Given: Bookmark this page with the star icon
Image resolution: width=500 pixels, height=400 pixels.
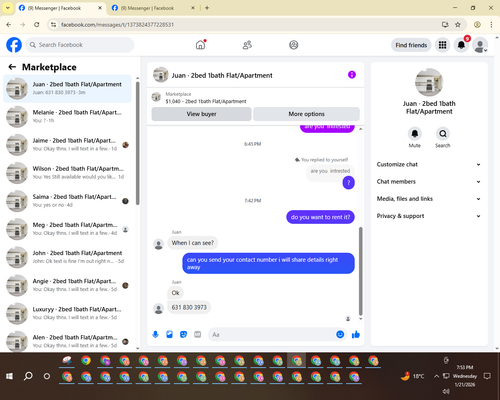Looking at the screenshot, I should tap(458, 24).
